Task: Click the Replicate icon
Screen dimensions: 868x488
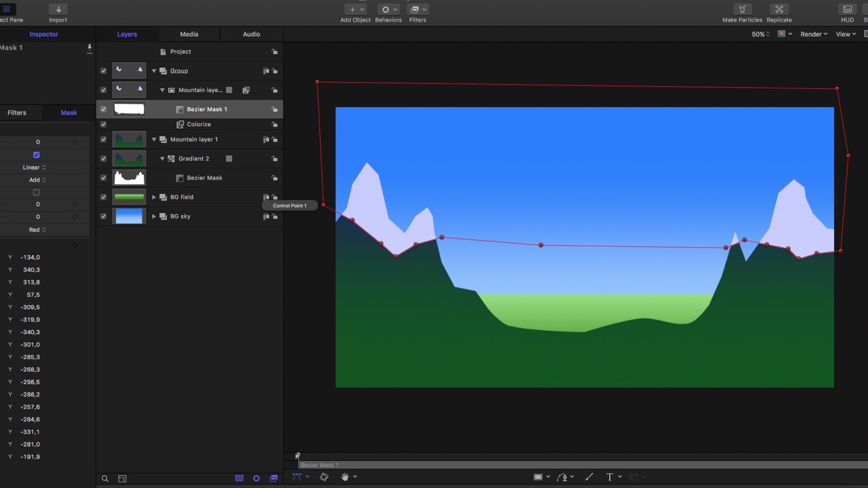Action: pyautogui.click(x=779, y=9)
